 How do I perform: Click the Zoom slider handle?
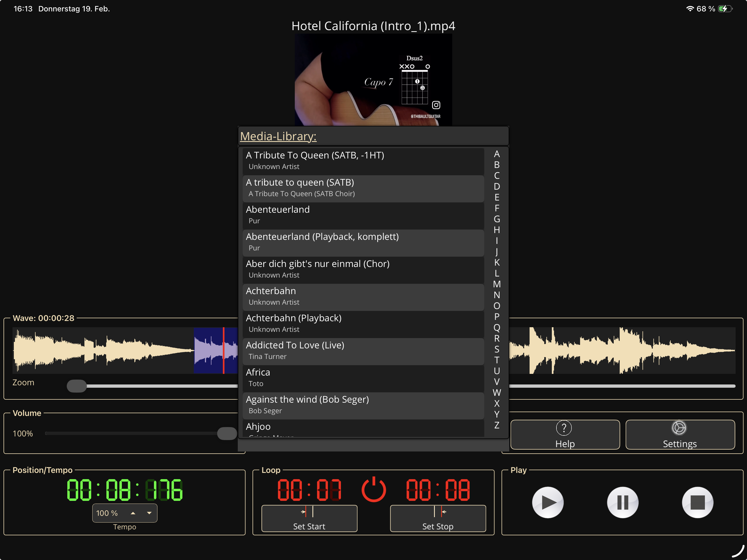pos(77,386)
